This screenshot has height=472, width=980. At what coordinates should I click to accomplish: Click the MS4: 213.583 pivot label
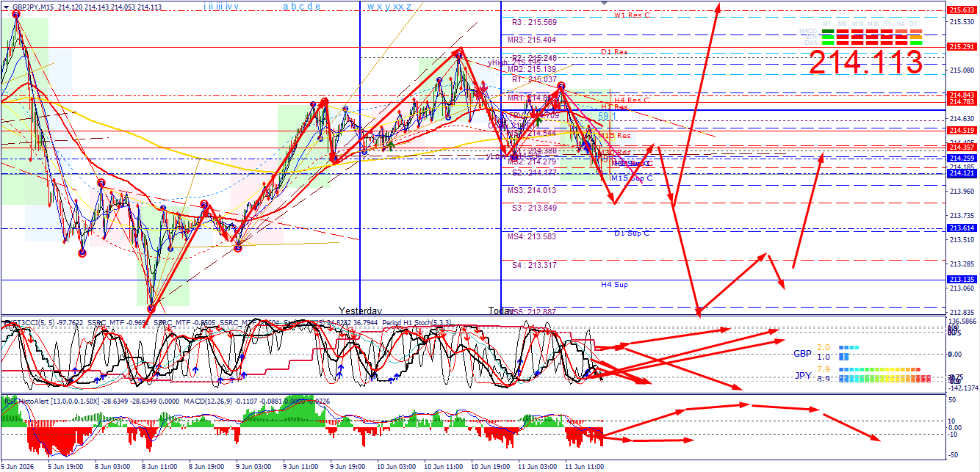tap(532, 236)
